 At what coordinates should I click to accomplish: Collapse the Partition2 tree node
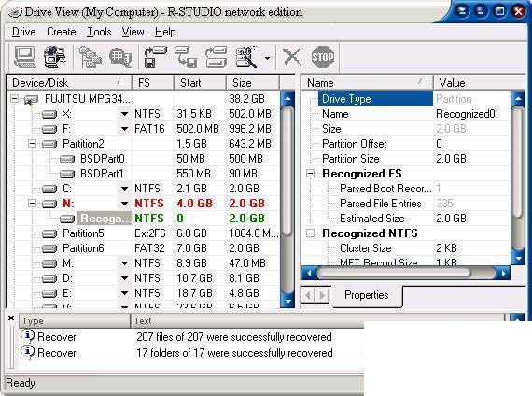[x=32, y=144]
